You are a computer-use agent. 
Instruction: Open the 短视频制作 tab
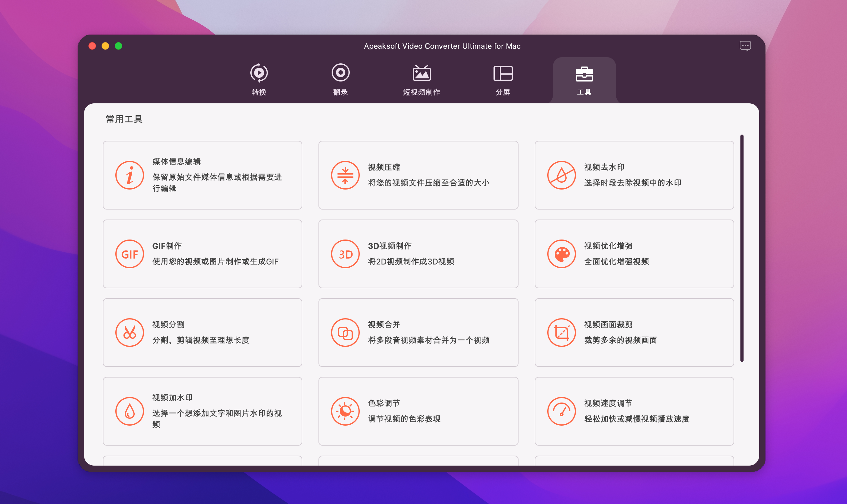(421, 79)
